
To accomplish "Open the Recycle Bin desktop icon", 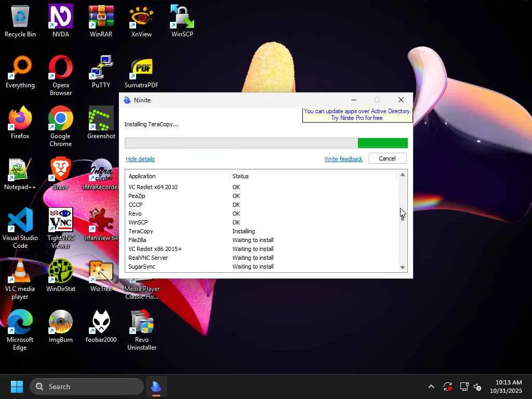I will [x=20, y=21].
